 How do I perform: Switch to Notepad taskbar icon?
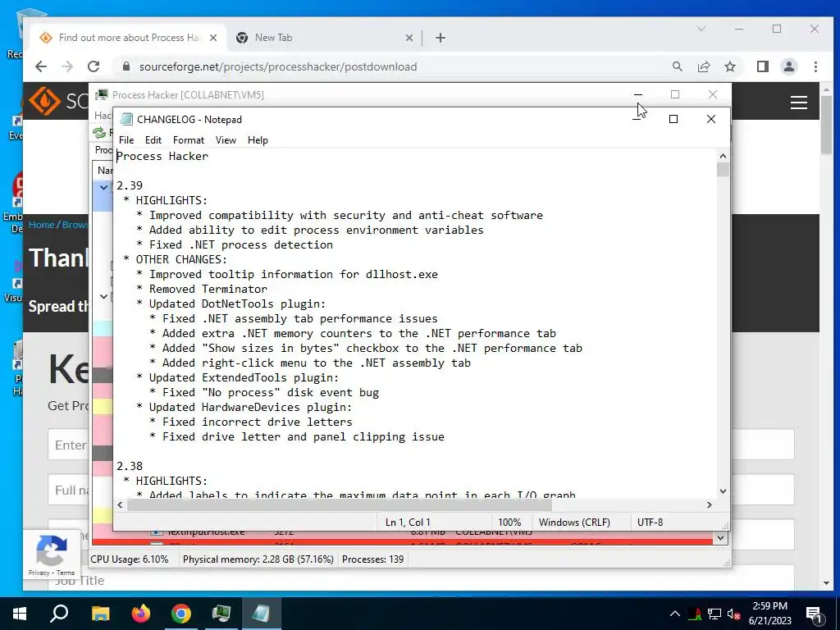click(262, 614)
